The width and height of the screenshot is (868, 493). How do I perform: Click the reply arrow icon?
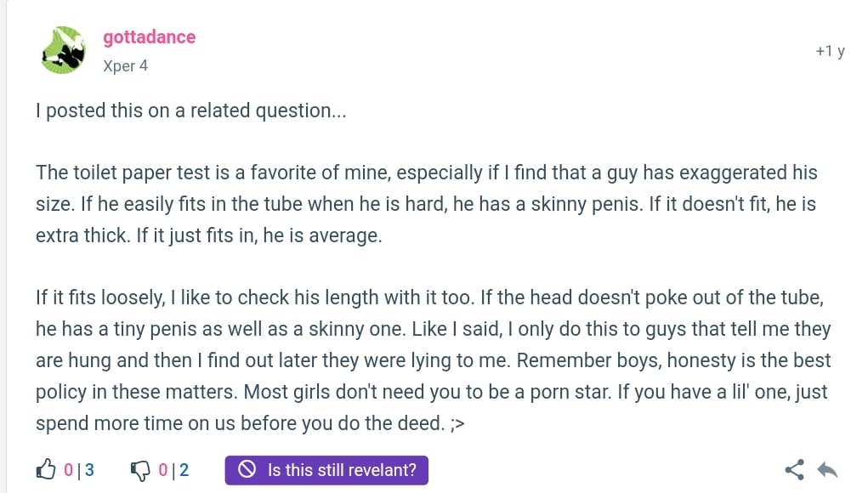click(827, 470)
